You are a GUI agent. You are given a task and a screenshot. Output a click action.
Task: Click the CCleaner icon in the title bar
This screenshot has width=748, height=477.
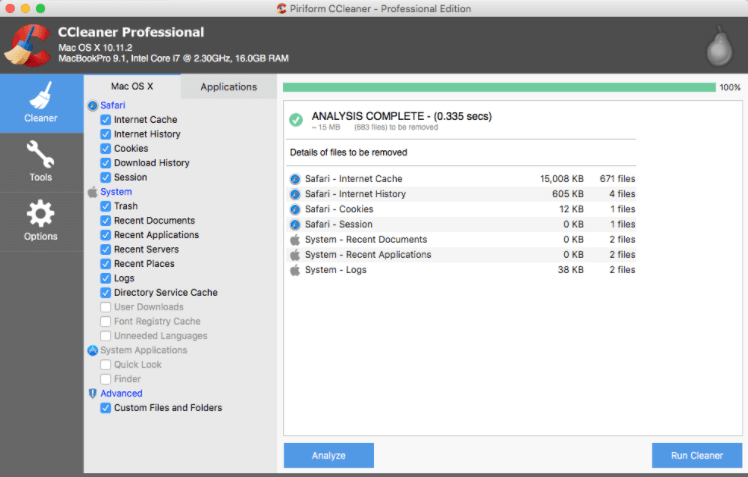pyautogui.click(x=281, y=9)
